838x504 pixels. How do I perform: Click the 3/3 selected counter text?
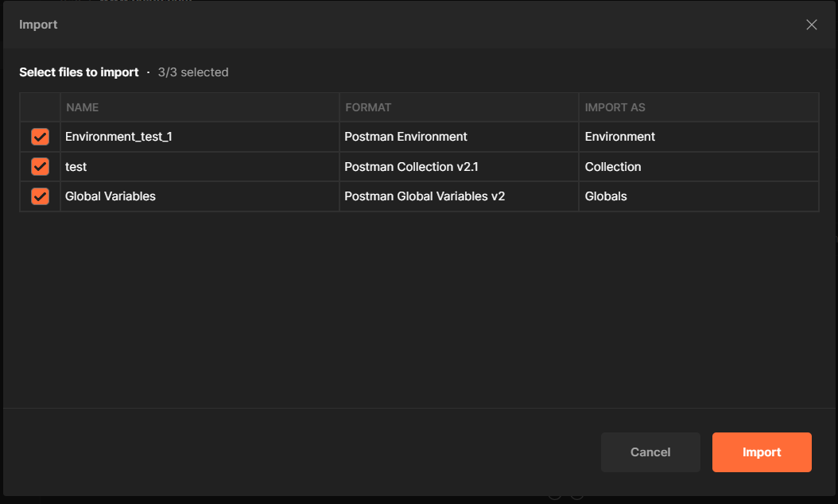tap(193, 72)
